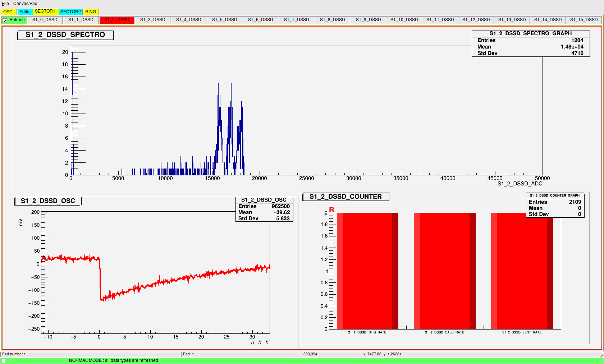This screenshot has height=364, width=604.
Task: Select the S1_7_DSSD detector button
Action: 296,20
